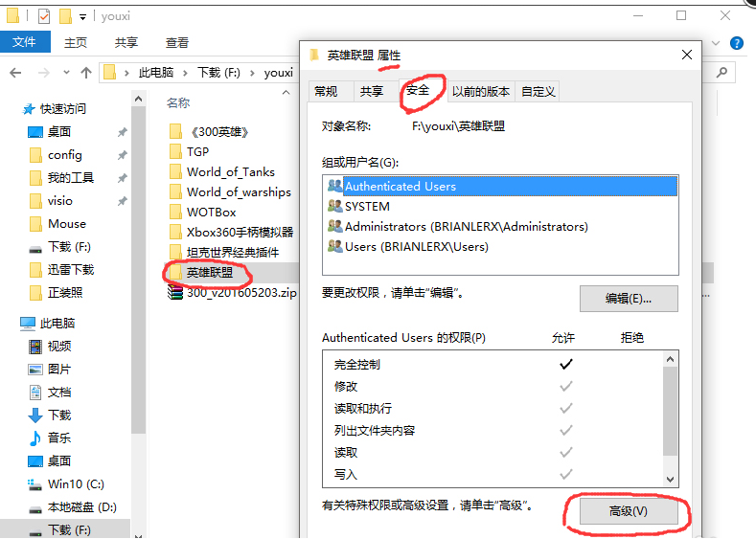This screenshot has width=756, height=539.
Task: Select the Authenticated Users group icon
Action: pyautogui.click(x=334, y=187)
